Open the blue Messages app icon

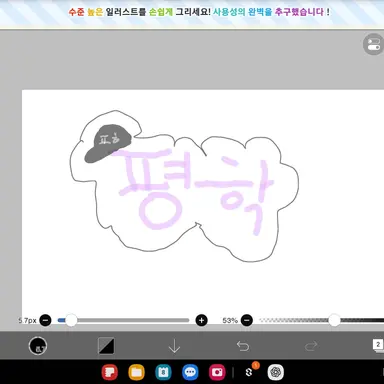click(x=190, y=372)
